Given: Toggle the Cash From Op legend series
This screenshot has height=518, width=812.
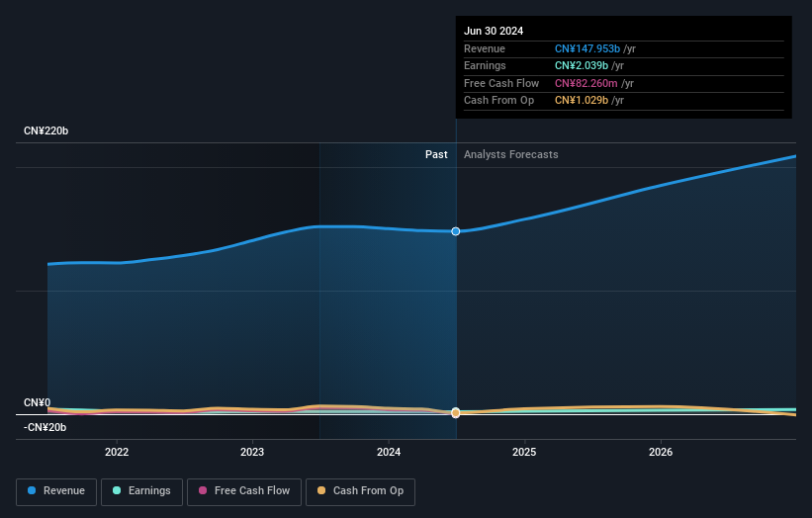Looking at the screenshot, I should point(360,491).
